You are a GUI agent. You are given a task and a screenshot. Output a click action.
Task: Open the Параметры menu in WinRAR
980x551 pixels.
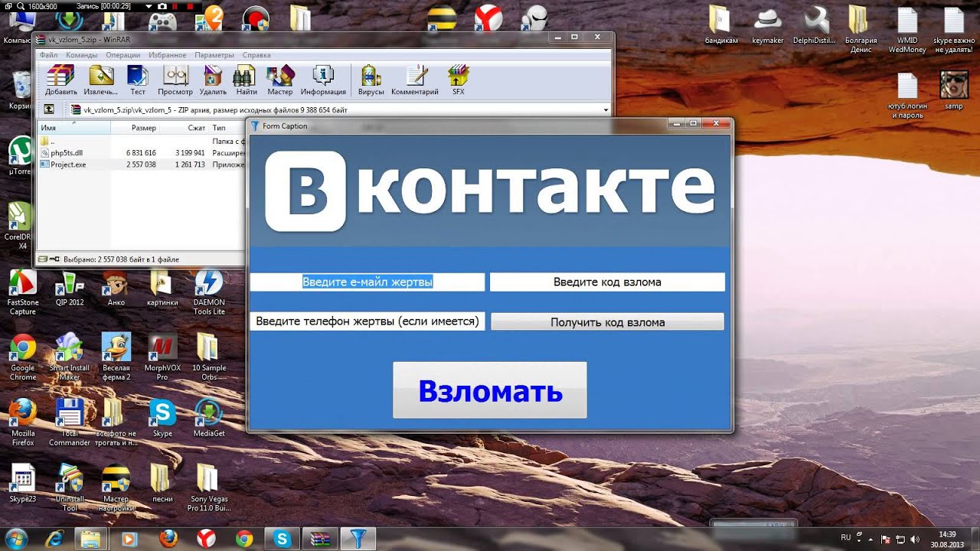pyautogui.click(x=214, y=55)
